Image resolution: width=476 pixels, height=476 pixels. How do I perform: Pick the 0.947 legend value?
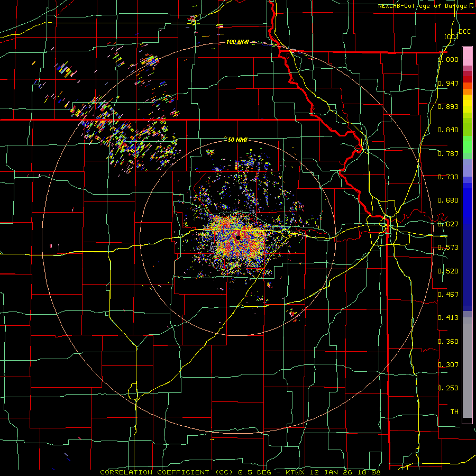[448, 83]
